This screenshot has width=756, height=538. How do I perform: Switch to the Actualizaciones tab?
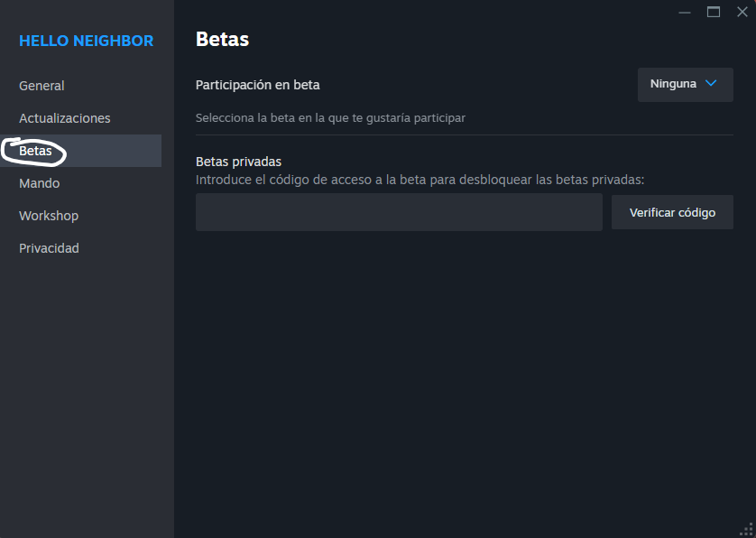[65, 118]
